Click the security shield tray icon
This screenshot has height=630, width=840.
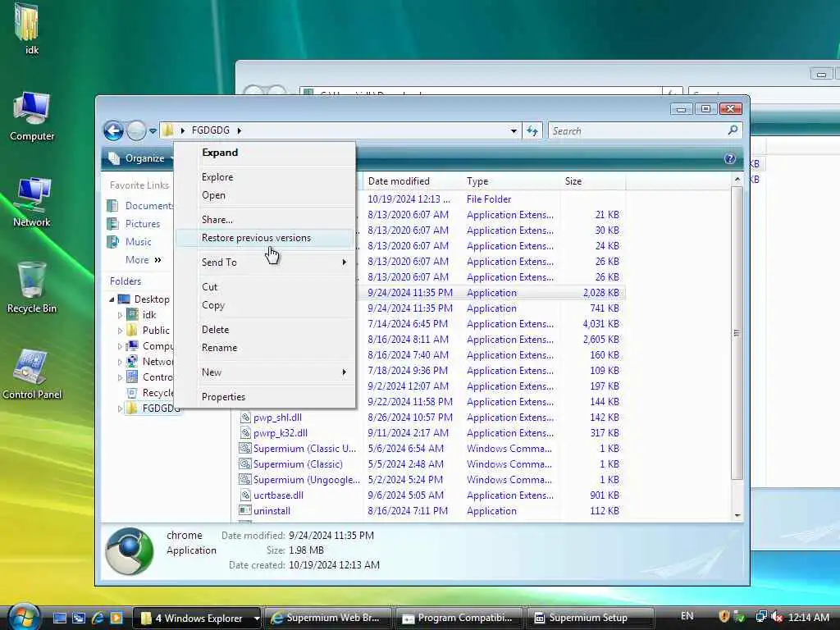point(724,617)
